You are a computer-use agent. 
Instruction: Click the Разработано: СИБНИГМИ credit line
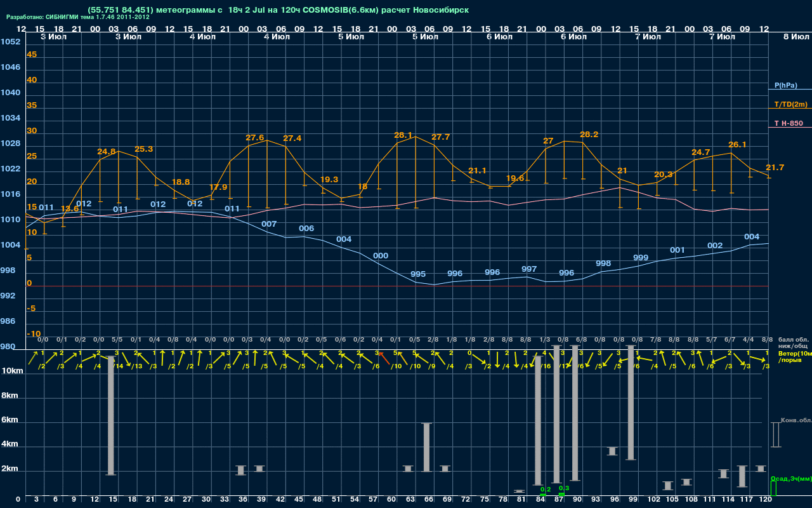coord(78,17)
